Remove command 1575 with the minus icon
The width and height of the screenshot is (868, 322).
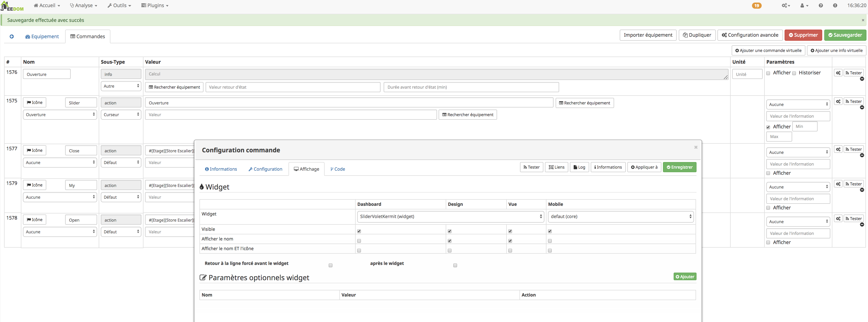[x=862, y=107]
